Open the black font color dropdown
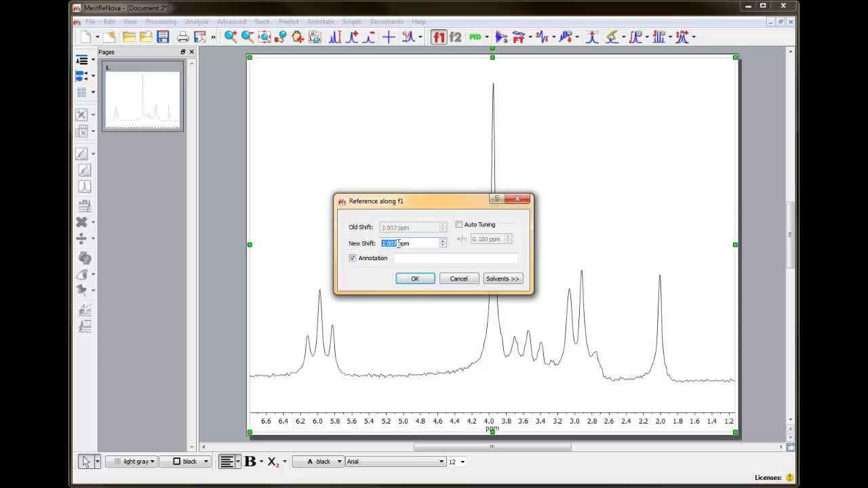 [318, 462]
